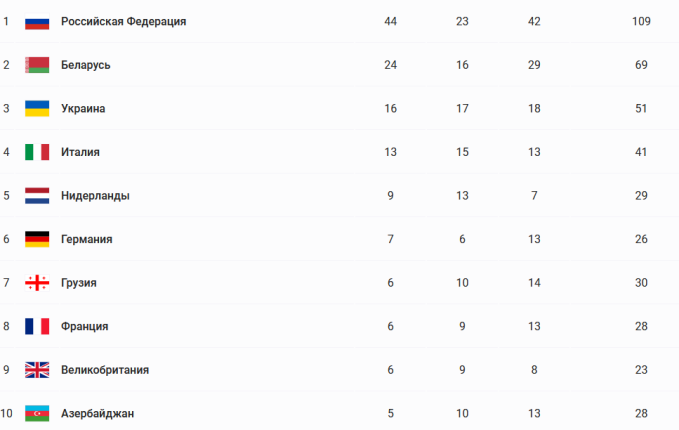This screenshot has height=430, width=679.
Task: Click the Ukraine flag icon
Action: [37, 108]
